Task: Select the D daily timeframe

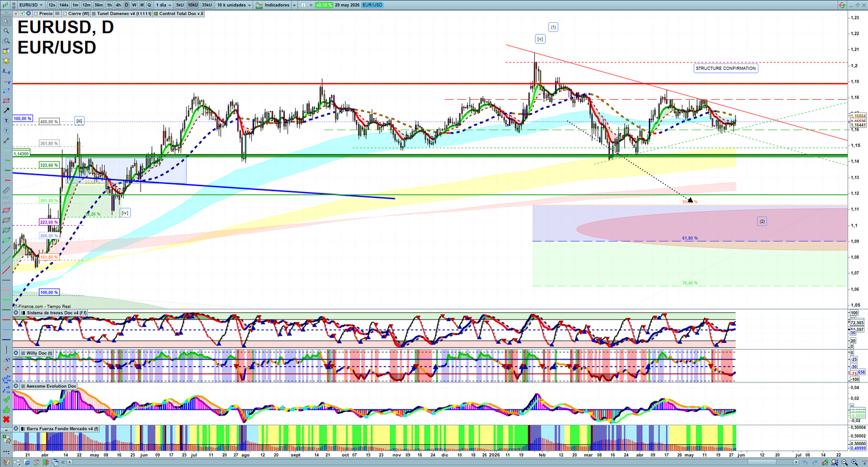Action: [126, 5]
